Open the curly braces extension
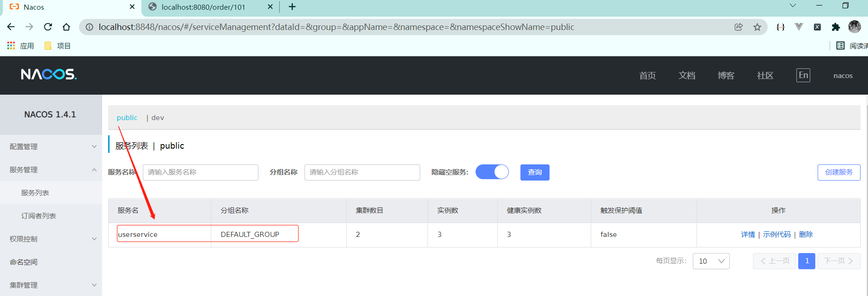This screenshot has height=296, width=868. tap(781, 27)
